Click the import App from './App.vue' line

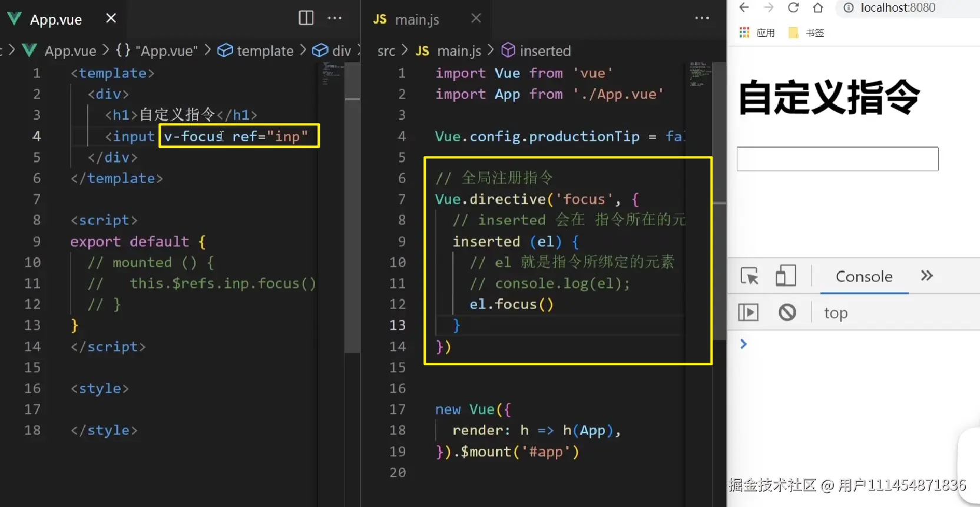tap(549, 94)
